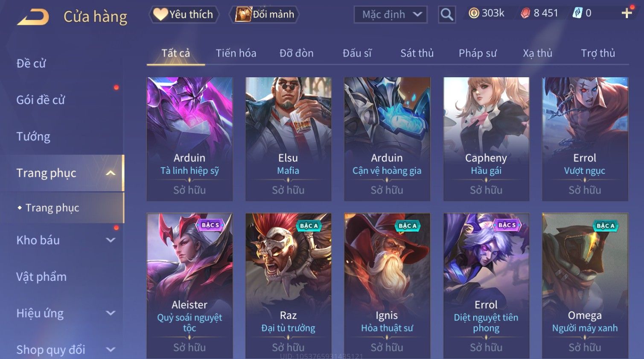Open Gói đề cử in sidebar

click(x=41, y=100)
